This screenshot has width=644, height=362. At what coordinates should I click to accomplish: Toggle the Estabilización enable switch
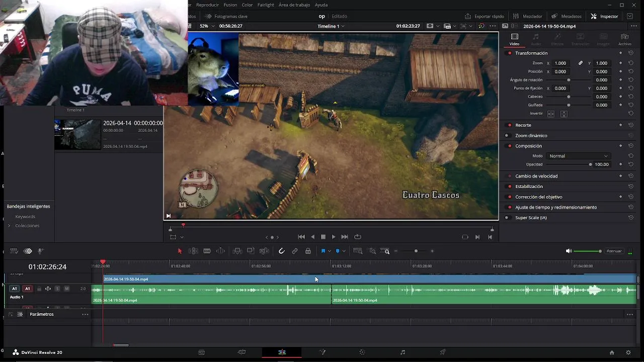pyautogui.click(x=509, y=187)
